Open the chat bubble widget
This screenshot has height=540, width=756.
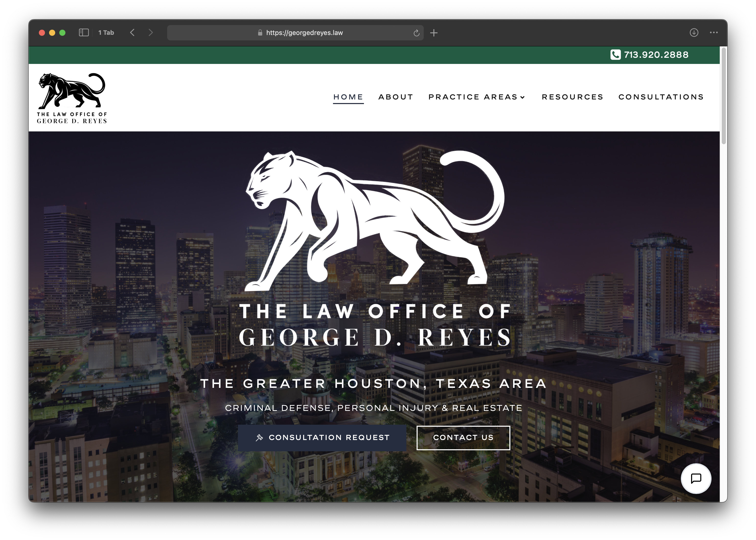696,478
